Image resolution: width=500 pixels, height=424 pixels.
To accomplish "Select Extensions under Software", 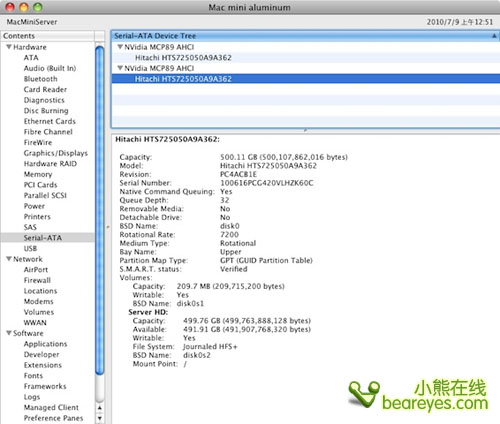I will pyautogui.click(x=43, y=365).
